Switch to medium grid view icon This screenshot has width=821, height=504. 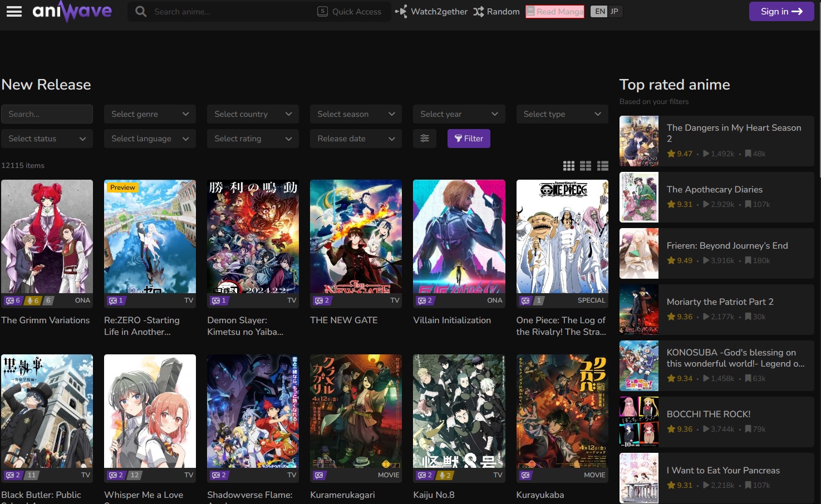point(586,166)
